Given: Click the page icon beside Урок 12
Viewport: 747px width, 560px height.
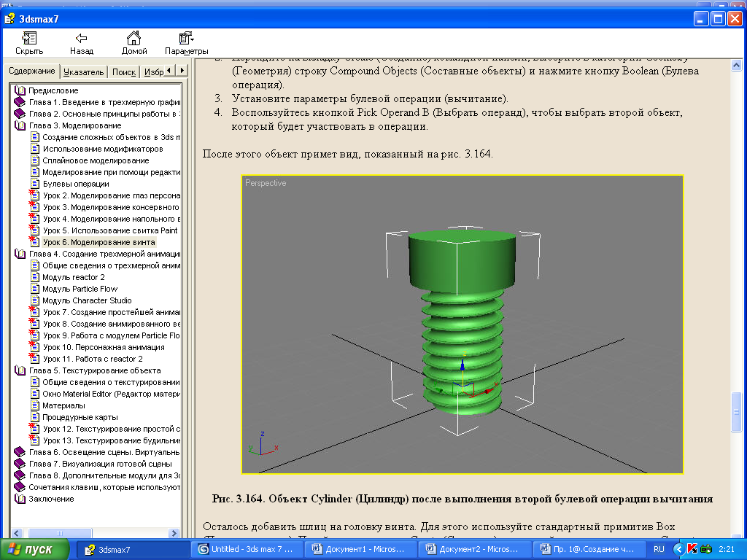Looking at the screenshot, I should [34, 429].
